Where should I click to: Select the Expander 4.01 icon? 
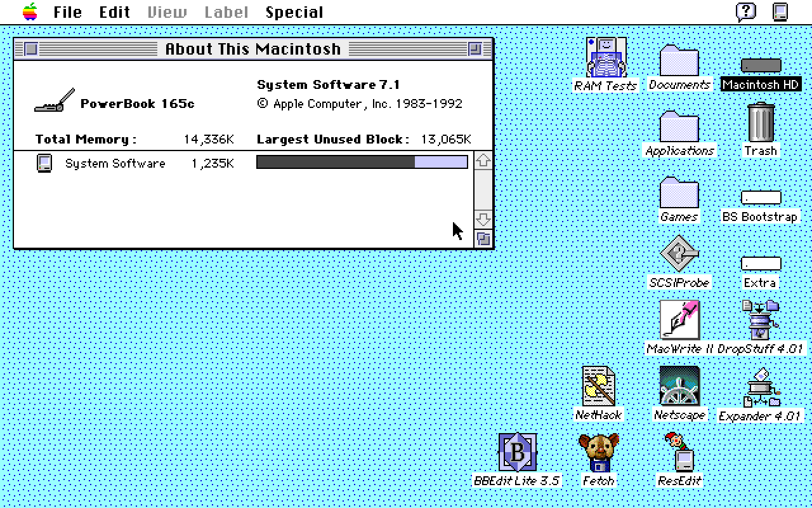761,387
